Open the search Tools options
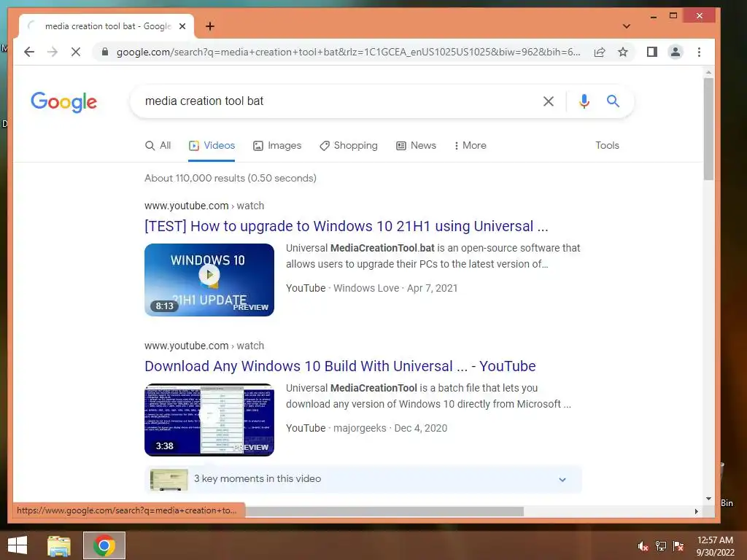The image size is (747, 560). (x=607, y=145)
